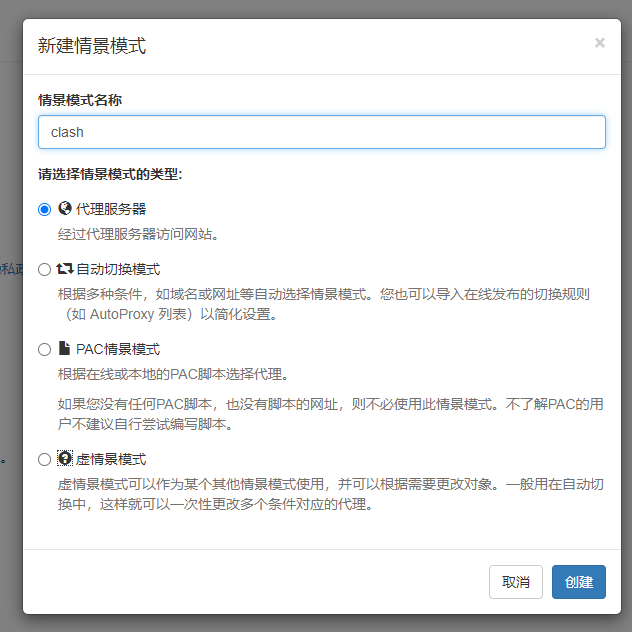Click the 请选择情景模式的类型 heading
This screenshot has height=632, width=632.
[110, 174]
